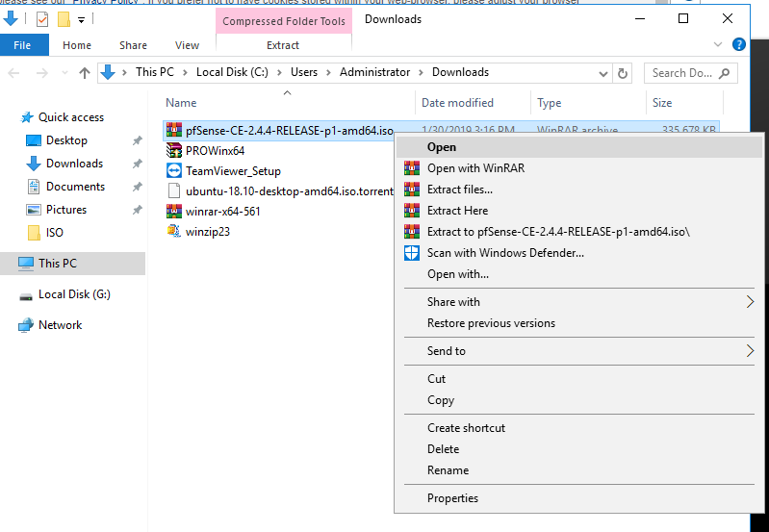Click the Windows Defender shield icon
769x532 pixels.
coord(412,252)
